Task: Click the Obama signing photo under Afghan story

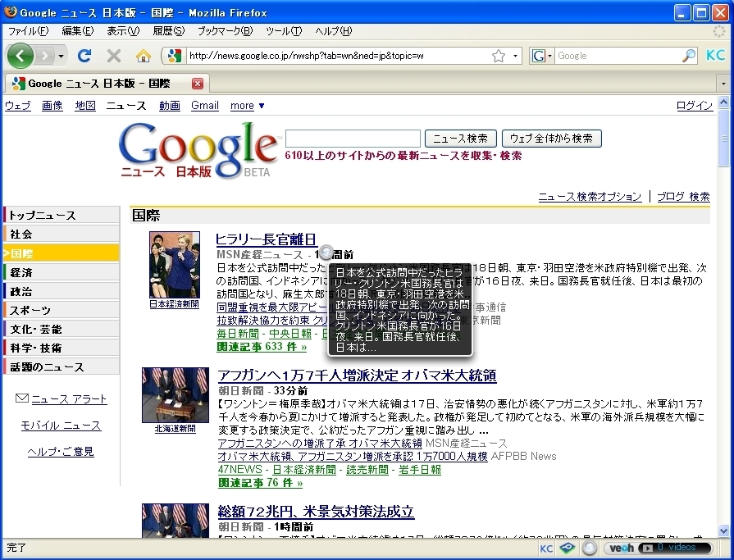Action: 176,395
